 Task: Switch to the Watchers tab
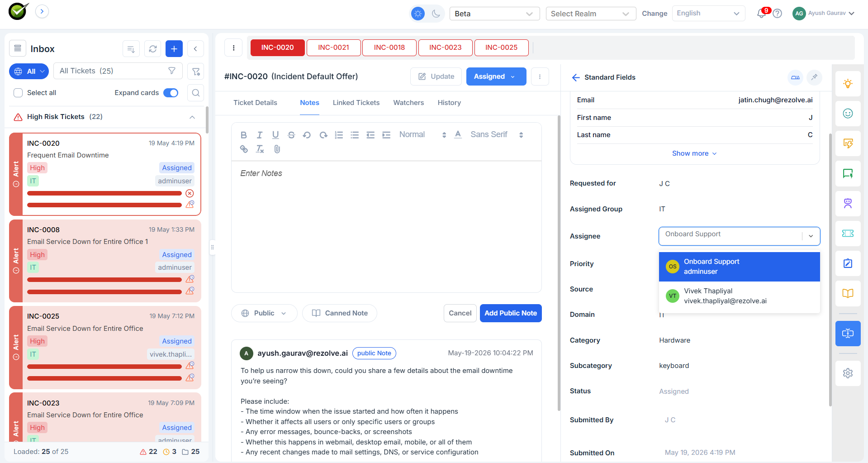pos(408,103)
